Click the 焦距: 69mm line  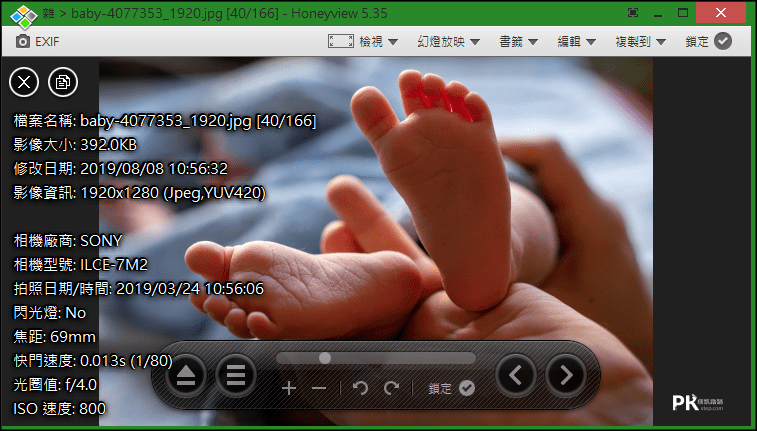pyautogui.click(x=55, y=337)
